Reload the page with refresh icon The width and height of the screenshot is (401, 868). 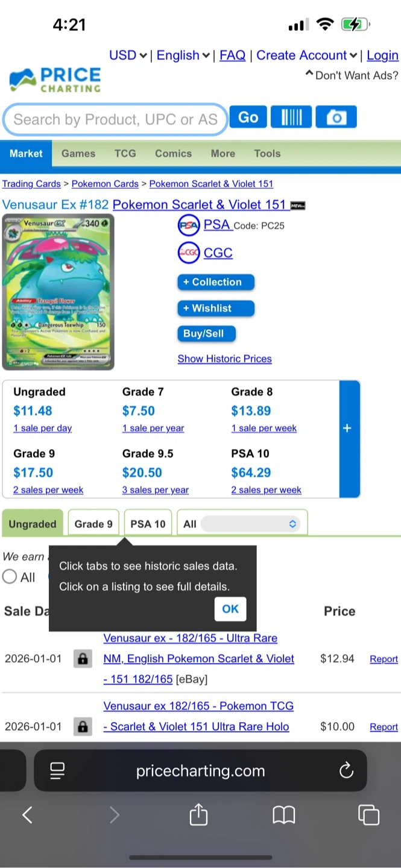(346, 770)
